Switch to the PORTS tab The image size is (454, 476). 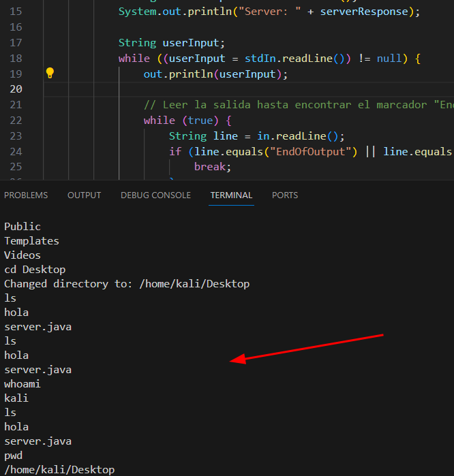[x=285, y=195]
